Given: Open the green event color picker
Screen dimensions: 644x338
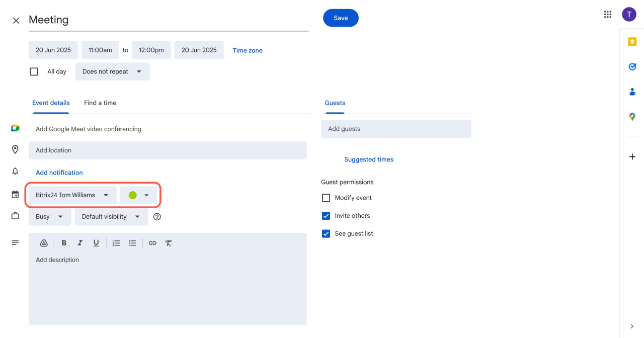Looking at the screenshot, I should click(138, 195).
